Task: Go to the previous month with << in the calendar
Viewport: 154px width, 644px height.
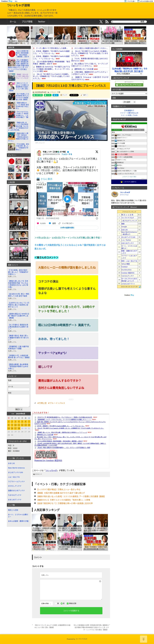Action: (12, 414)
